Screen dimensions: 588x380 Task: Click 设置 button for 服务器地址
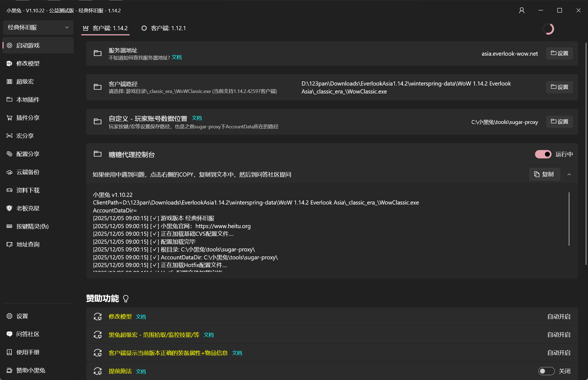[x=559, y=53]
